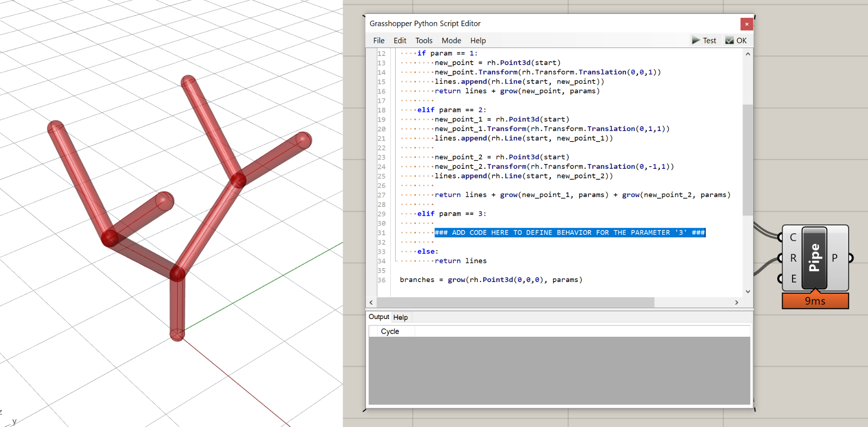The width and height of the screenshot is (868, 427).
Task: Click the vertical scrollbar down arrow in the code editor
Action: 748,292
